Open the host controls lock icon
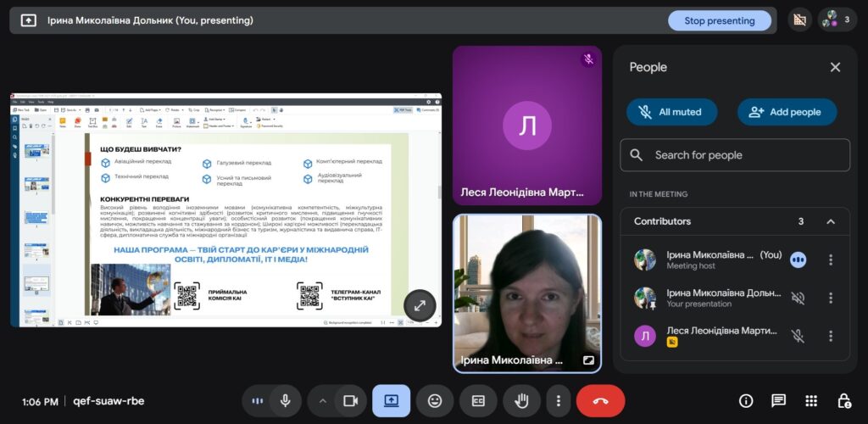The height and width of the screenshot is (424, 868). pyautogui.click(x=843, y=401)
